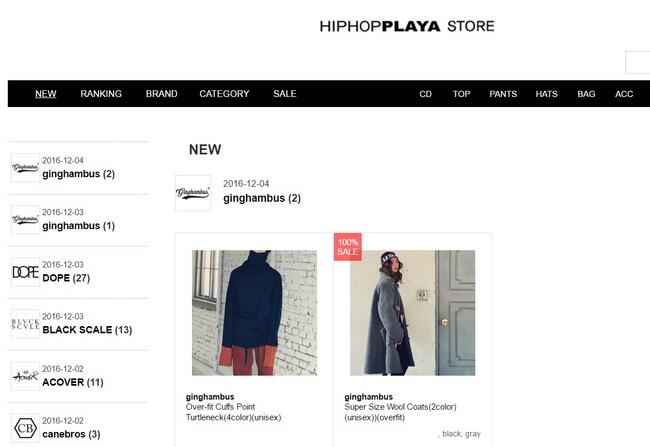Open the BRAND menu
The image size is (650, 447).
tap(162, 94)
